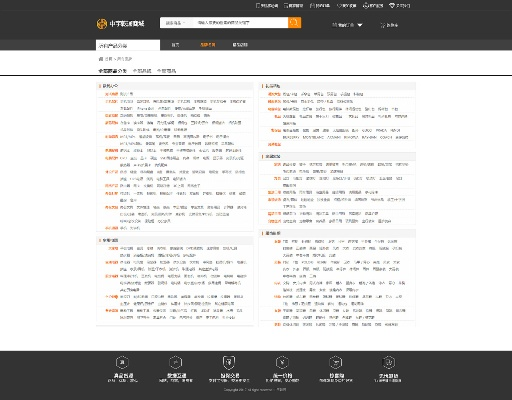Click the round orange site logo
Screen dimensions: 512x400
click(x=102, y=24)
